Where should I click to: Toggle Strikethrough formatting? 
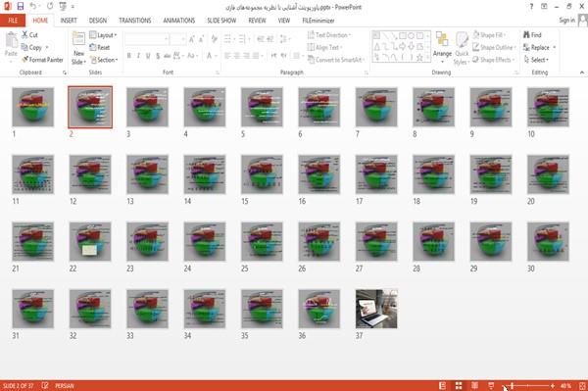click(168, 56)
